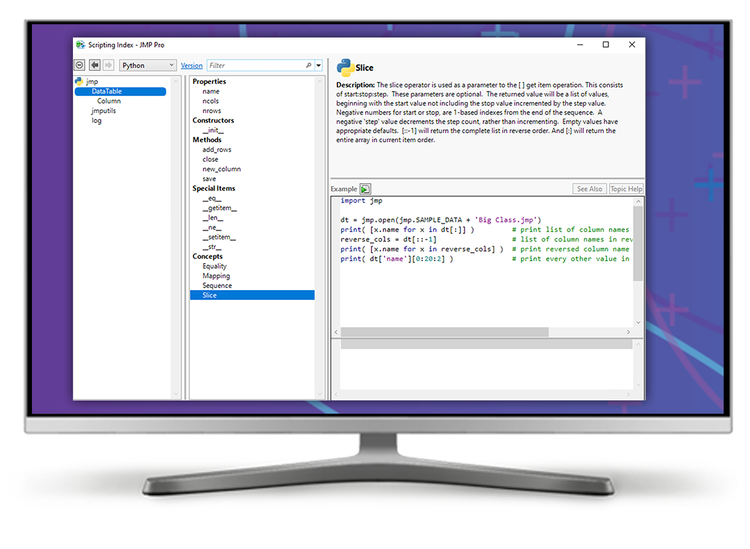750x549 pixels.
Task: Select the __setitem__ special item
Action: 219,237
